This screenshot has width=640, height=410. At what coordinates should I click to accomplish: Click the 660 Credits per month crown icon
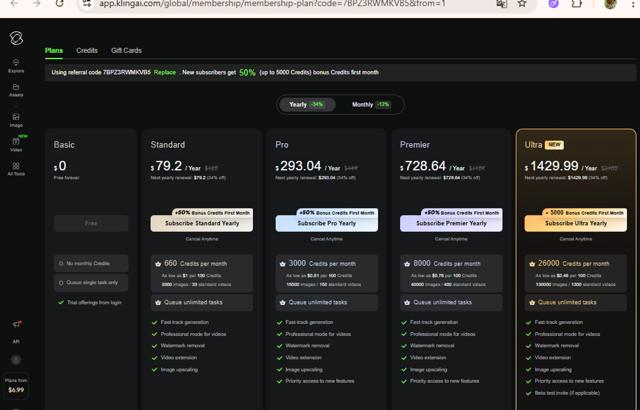[x=158, y=264]
